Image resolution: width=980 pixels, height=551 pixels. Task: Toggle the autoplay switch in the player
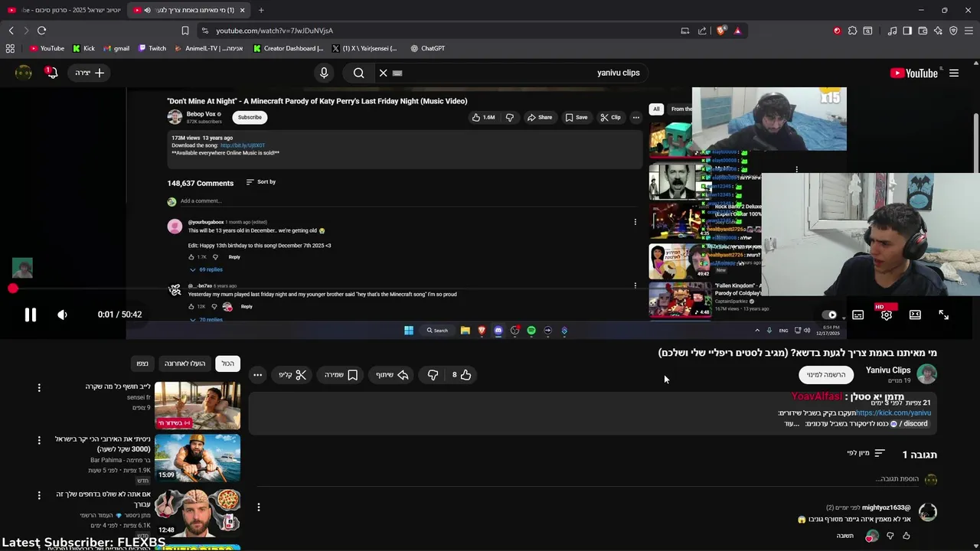[831, 315]
